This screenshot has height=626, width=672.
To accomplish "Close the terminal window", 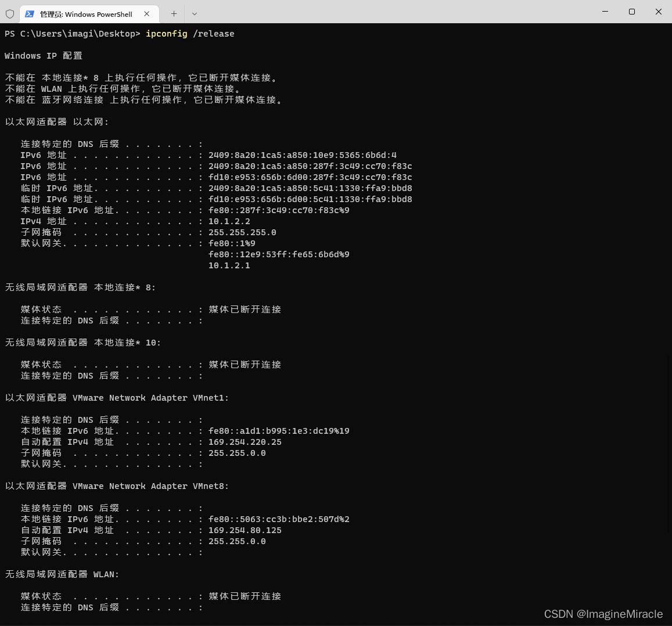I will tap(658, 12).
